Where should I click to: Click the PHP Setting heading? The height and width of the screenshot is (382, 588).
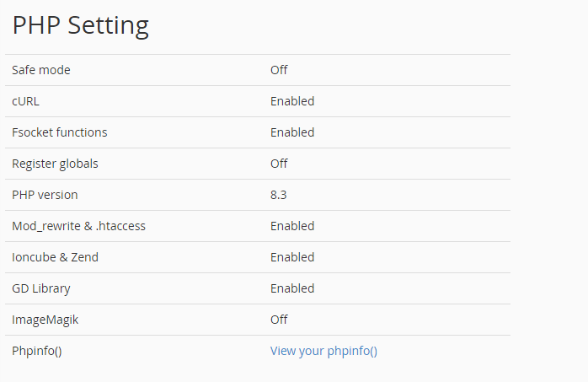[81, 25]
